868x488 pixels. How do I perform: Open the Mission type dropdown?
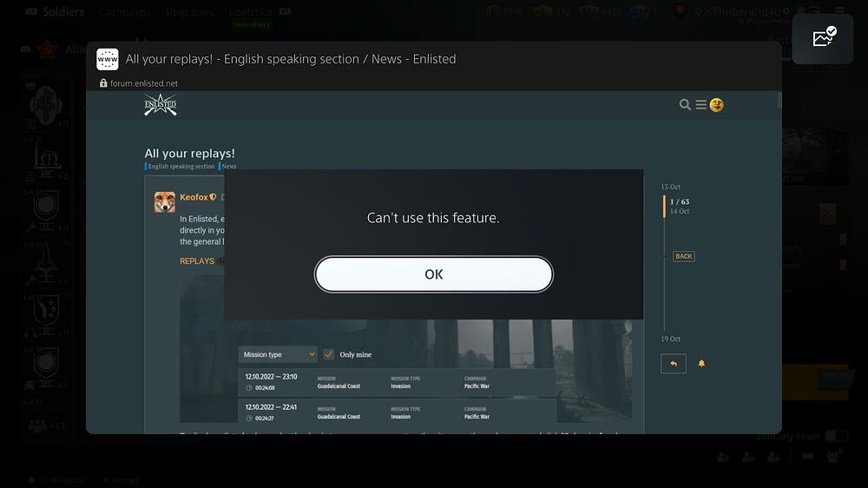pyautogui.click(x=278, y=354)
